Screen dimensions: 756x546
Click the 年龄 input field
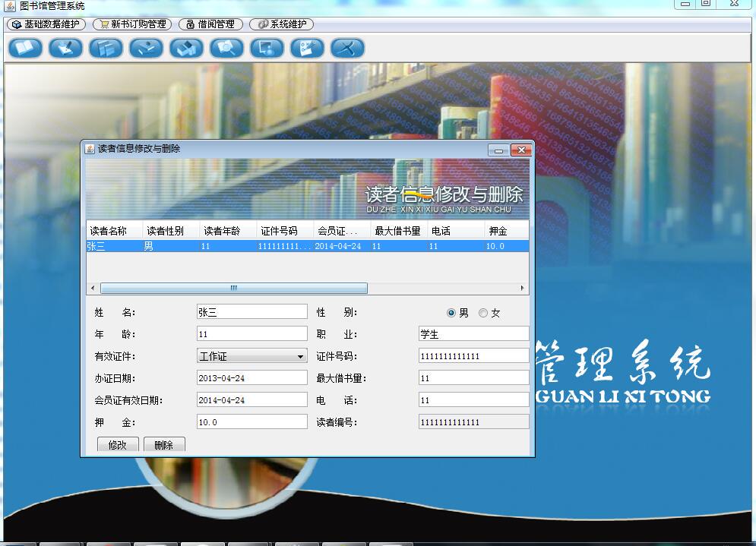coord(252,334)
